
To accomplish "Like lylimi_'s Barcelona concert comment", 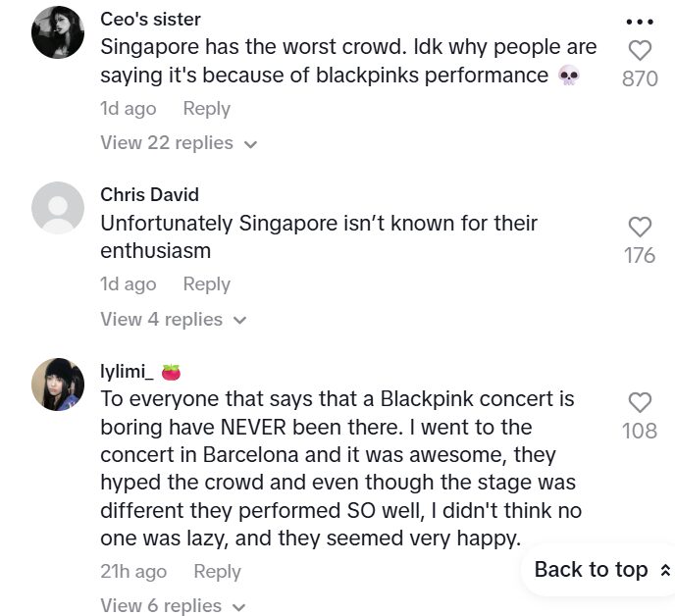I will coord(640,402).
